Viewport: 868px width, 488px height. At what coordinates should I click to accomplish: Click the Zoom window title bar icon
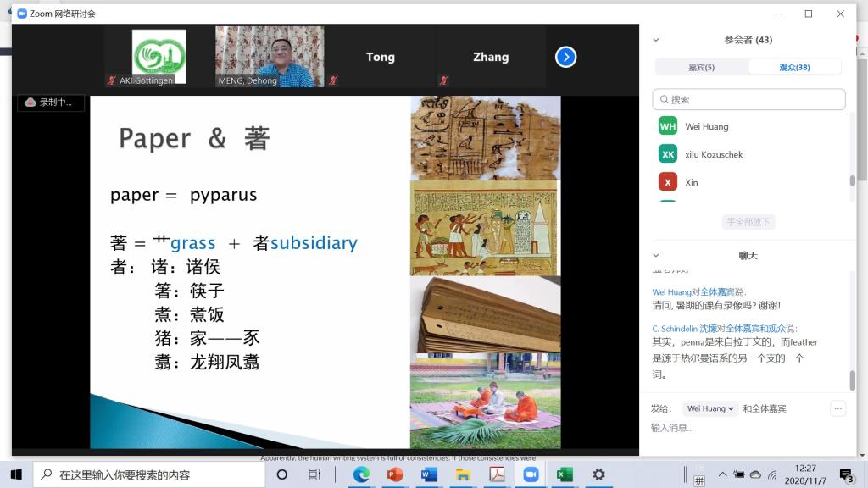[21, 14]
